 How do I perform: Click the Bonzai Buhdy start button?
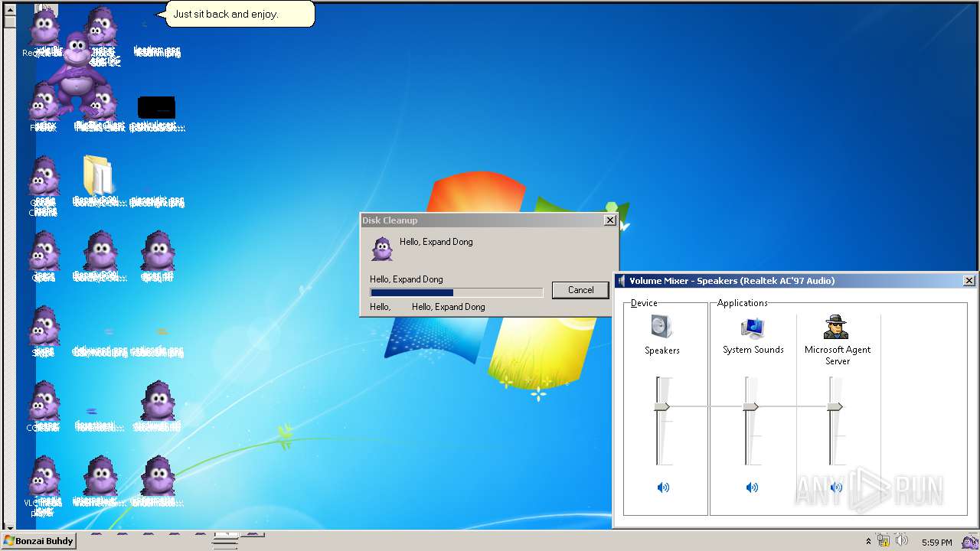38,541
